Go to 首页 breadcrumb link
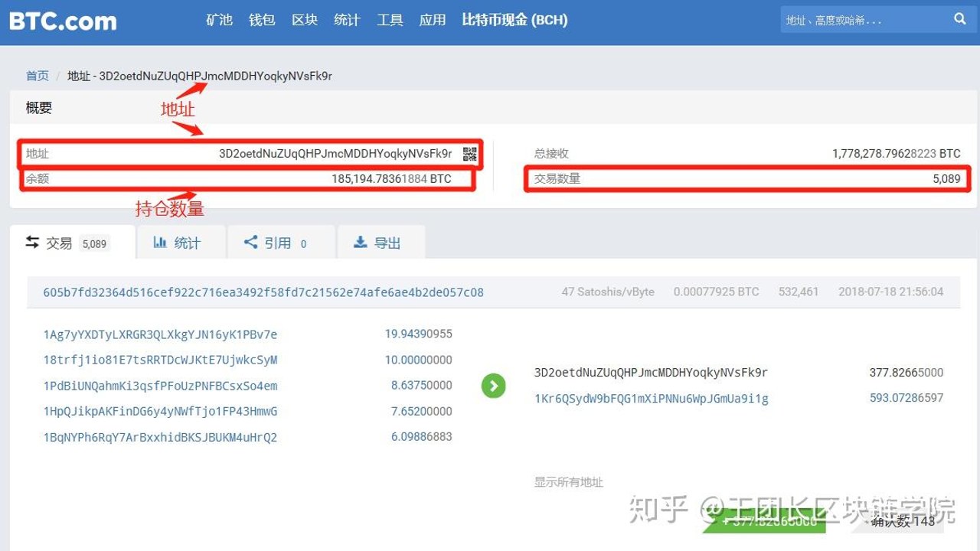This screenshot has width=980, height=551. coord(38,76)
